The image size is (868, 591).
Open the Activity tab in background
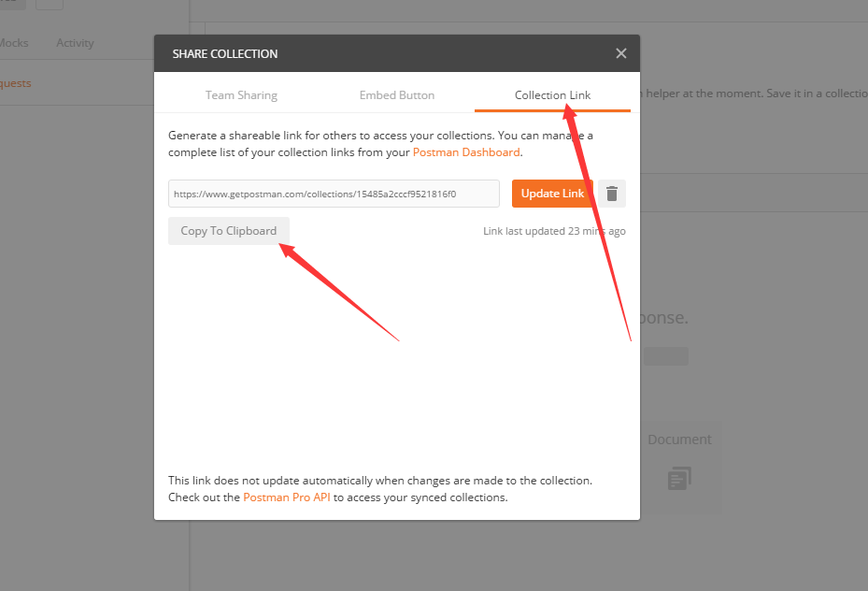pos(75,43)
